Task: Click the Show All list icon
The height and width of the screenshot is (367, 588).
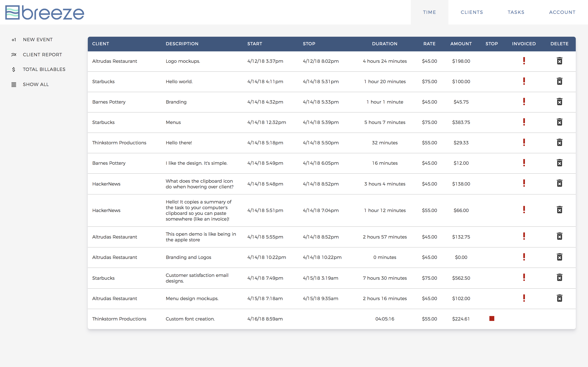Action: pos(14,85)
